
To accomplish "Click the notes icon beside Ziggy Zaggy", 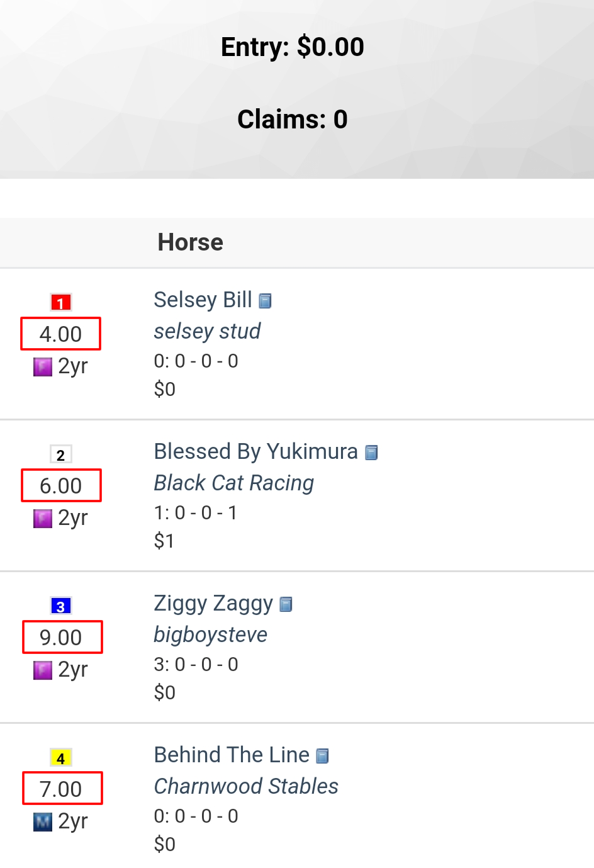I will [x=286, y=605].
